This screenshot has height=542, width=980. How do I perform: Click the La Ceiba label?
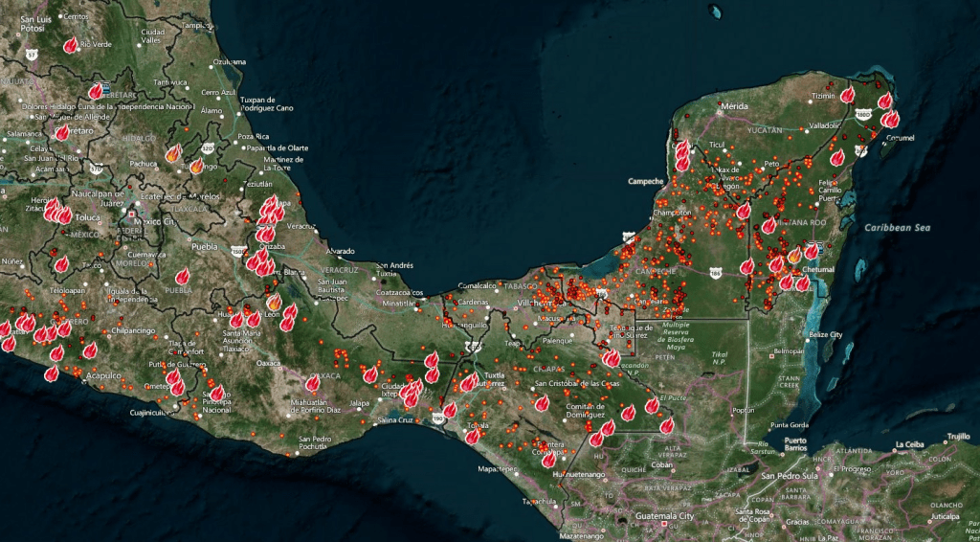click(x=909, y=445)
